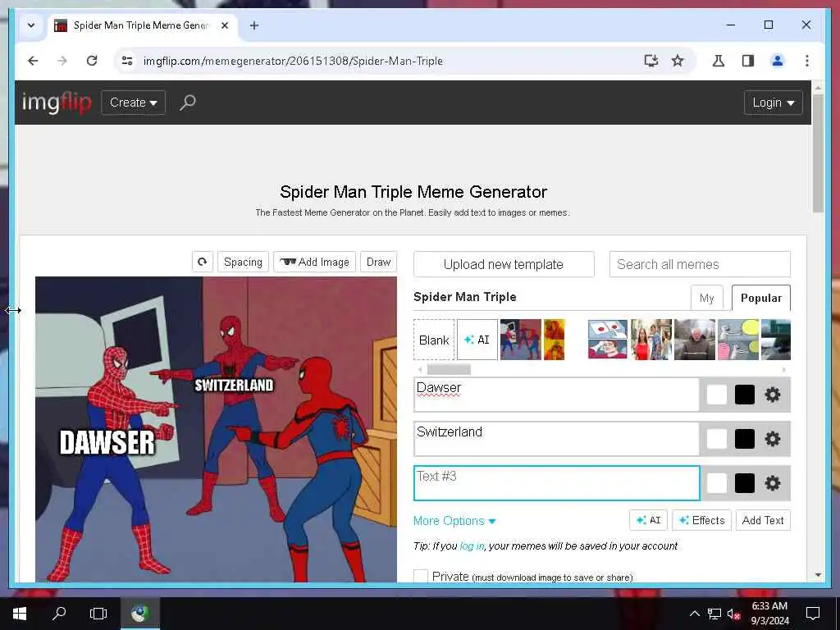840x630 pixels.
Task: Click the install app icon in address bar
Action: [651, 61]
